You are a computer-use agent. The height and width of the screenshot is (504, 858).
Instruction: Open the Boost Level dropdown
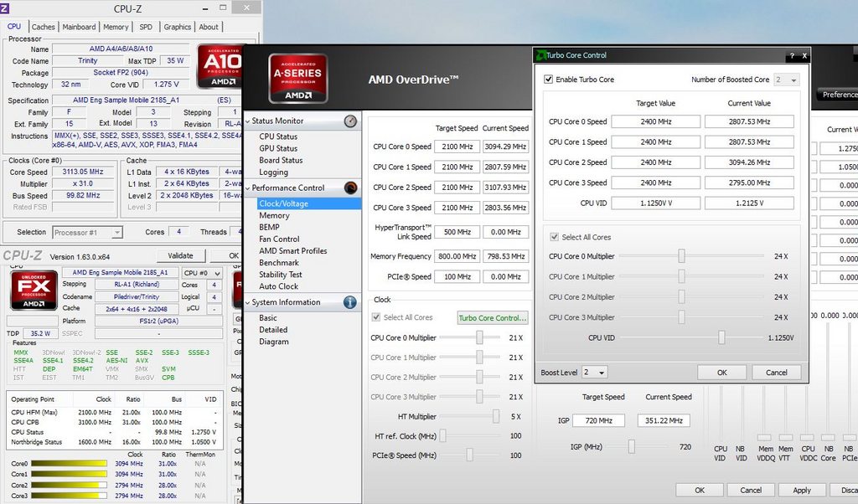pos(595,373)
